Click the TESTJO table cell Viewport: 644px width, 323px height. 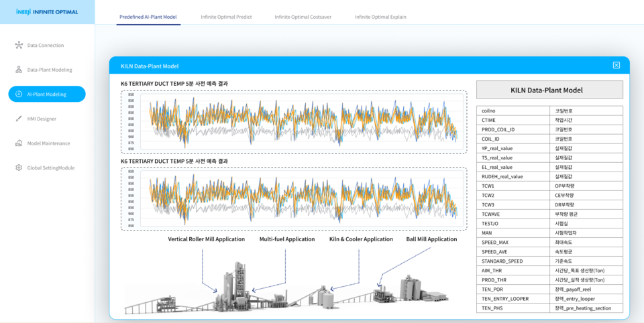click(x=513, y=224)
